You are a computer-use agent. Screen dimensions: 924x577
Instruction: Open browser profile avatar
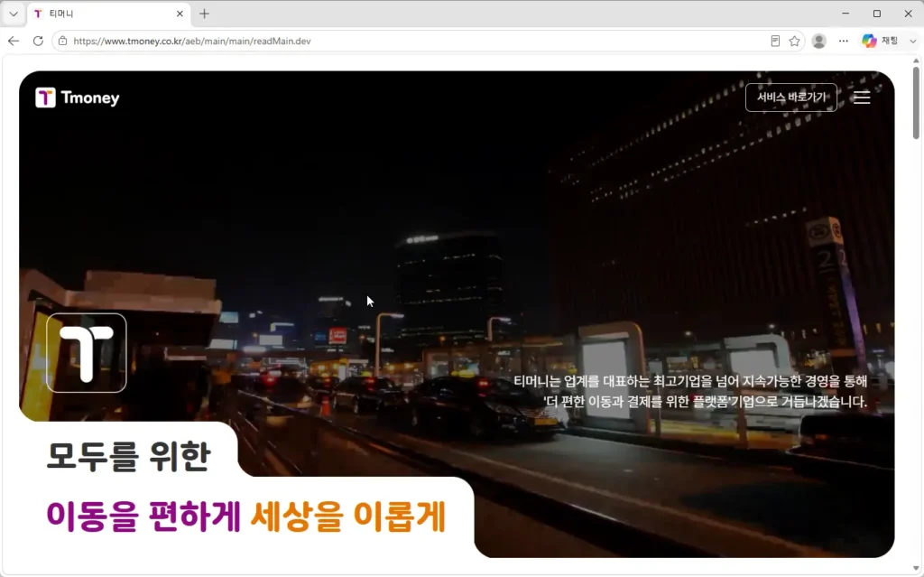[x=818, y=41]
